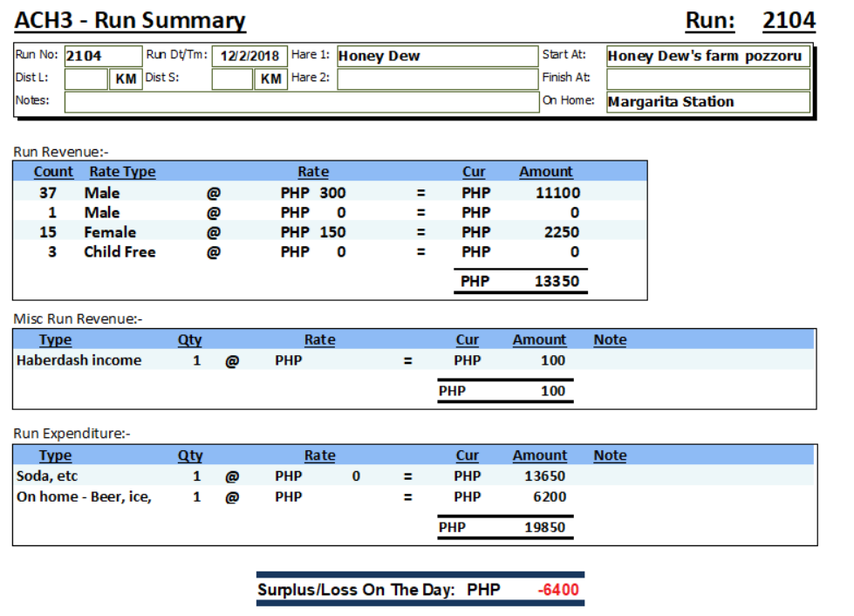Click the Hare 1 field with Honey Dew
The height and width of the screenshot is (616, 854).
click(x=437, y=56)
